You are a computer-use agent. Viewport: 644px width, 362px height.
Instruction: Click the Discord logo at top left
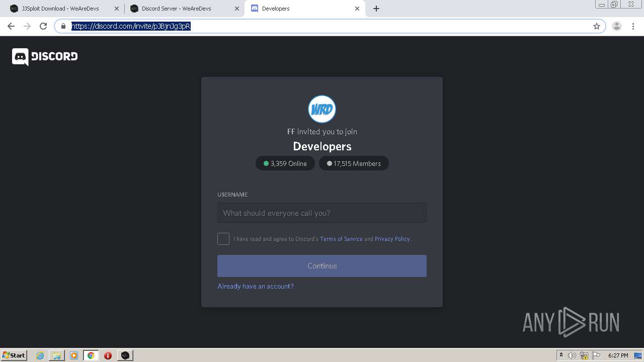point(45,56)
